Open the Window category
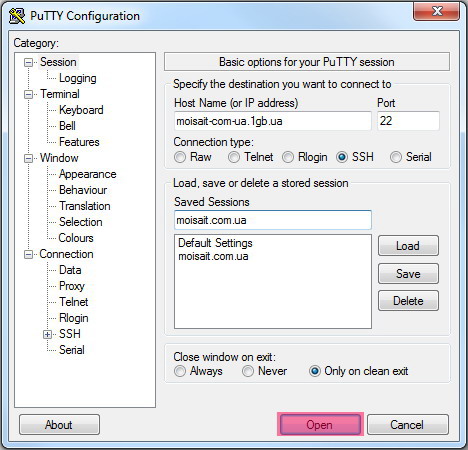The width and height of the screenshot is (468, 450). point(59,158)
